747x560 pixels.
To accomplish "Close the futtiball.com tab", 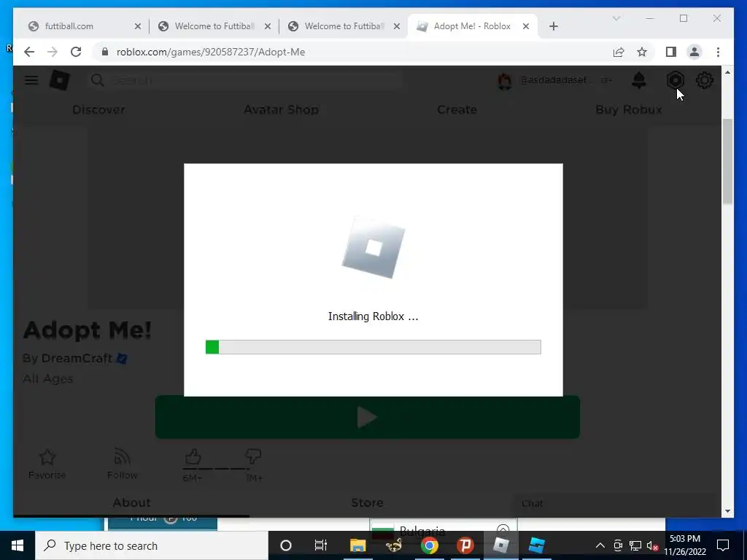I will pyautogui.click(x=138, y=26).
